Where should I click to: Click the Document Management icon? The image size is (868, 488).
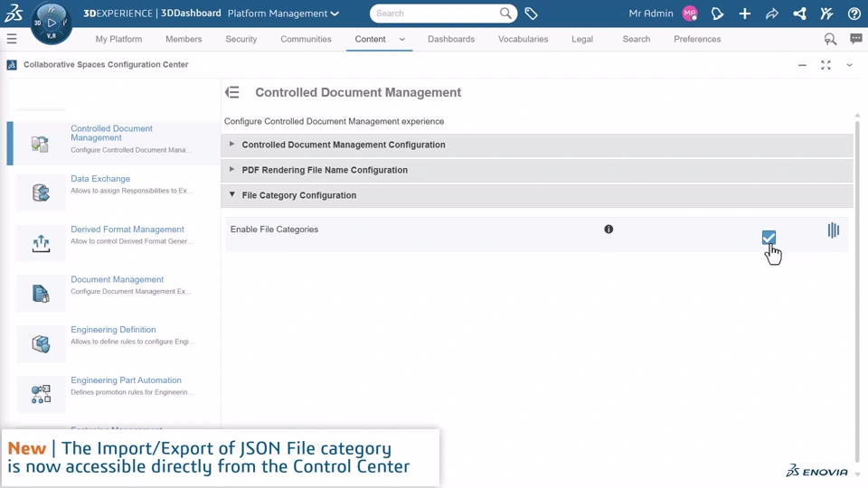coord(41,293)
